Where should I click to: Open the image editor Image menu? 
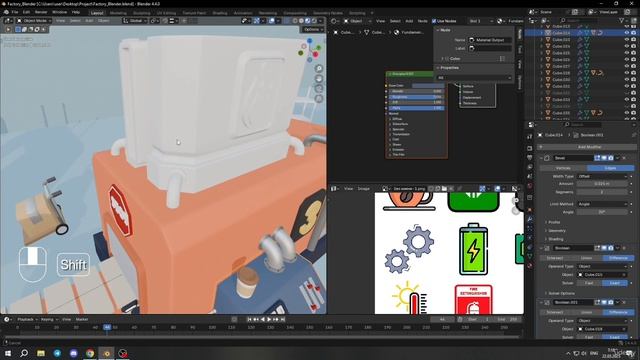point(363,189)
